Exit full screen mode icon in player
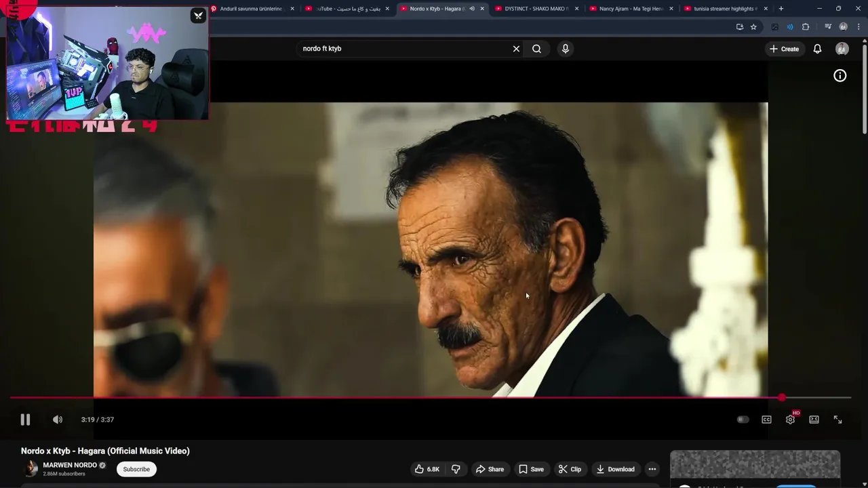Viewport: 868px width, 488px height. pyautogui.click(x=837, y=420)
